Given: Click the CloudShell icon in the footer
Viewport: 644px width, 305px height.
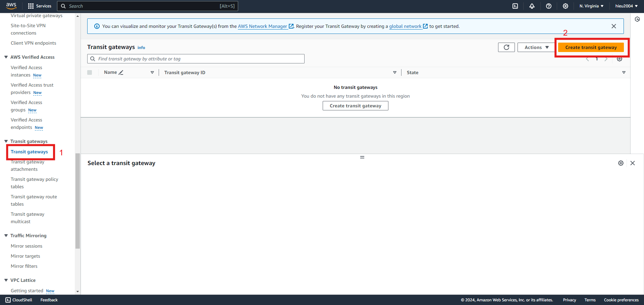Looking at the screenshot, I should (8, 300).
